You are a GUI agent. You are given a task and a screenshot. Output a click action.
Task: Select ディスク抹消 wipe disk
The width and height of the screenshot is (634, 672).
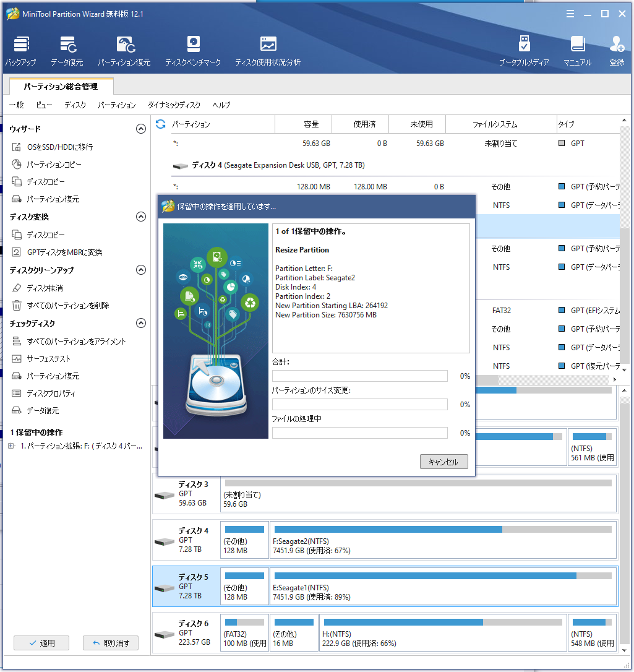point(37,288)
